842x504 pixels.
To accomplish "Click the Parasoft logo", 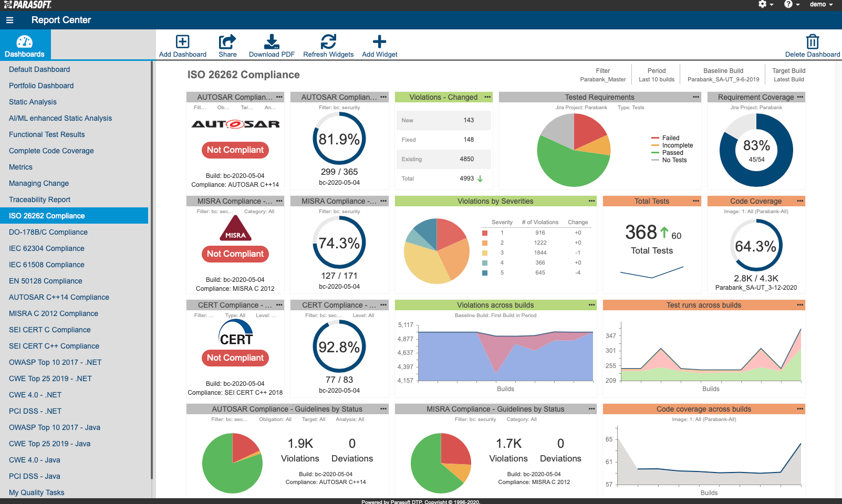I will (27, 5).
